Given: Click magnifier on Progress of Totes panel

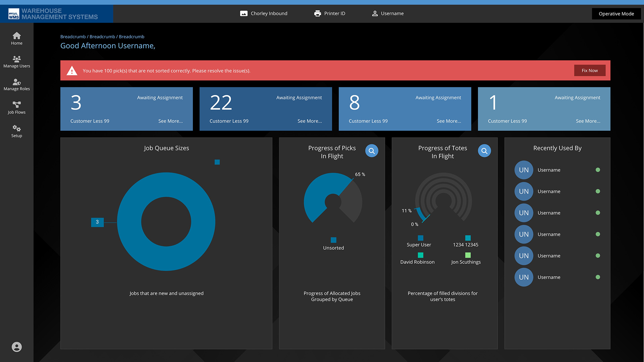Looking at the screenshot, I should 484,151.
